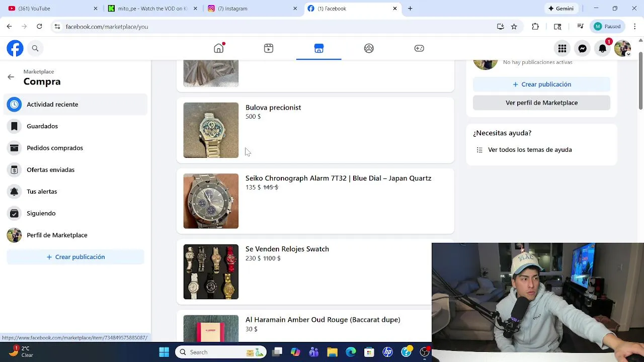This screenshot has width=644, height=362.
Task: Go back with the Marketplace Compra arrow
Action: 11,77
